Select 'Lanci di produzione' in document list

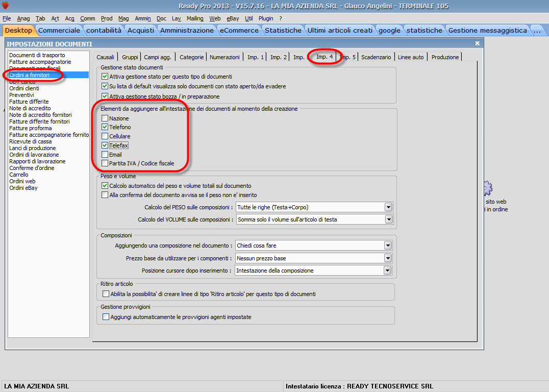[33, 148]
